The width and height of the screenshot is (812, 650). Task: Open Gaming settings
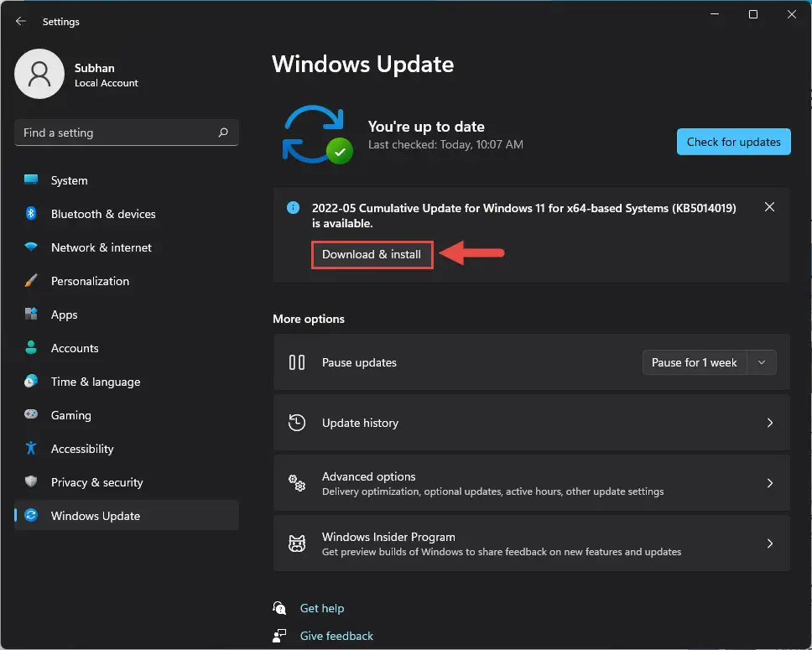coord(127,415)
